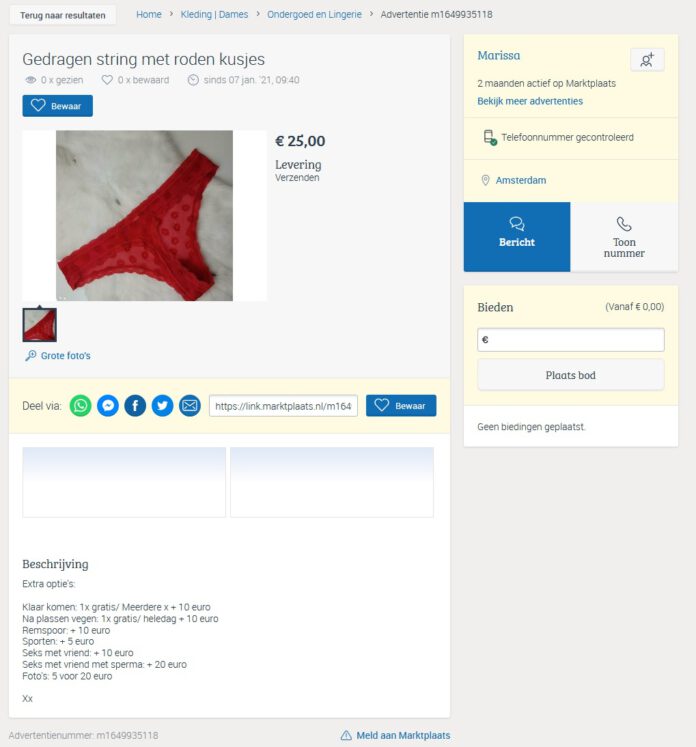Toggle the top Bewaar heart button
This screenshot has height=747, width=696.
(58, 106)
